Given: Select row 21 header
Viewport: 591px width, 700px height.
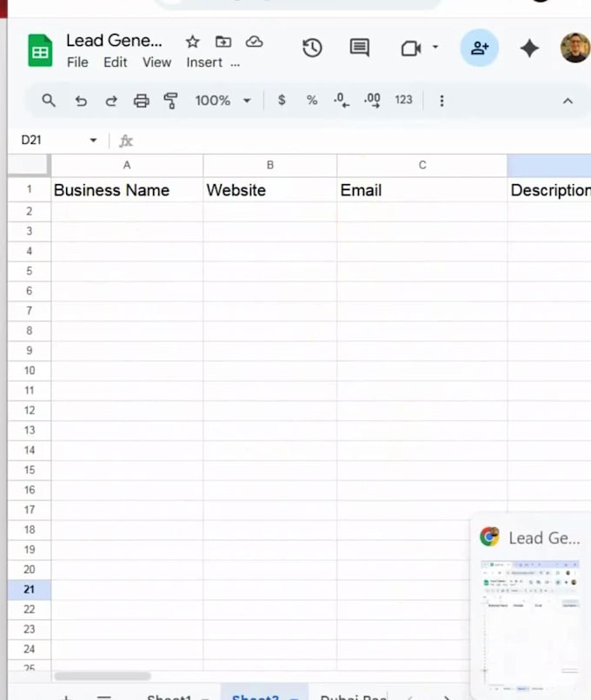Looking at the screenshot, I should [29, 590].
